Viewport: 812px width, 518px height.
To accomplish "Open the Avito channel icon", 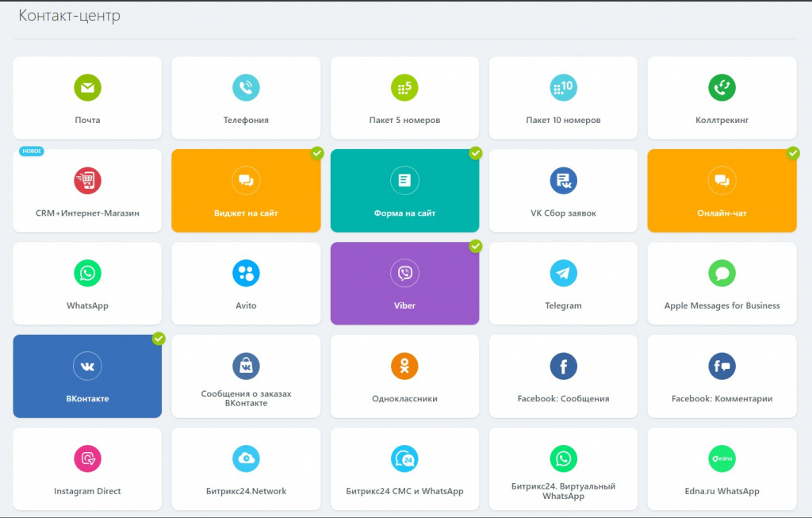I will (246, 273).
